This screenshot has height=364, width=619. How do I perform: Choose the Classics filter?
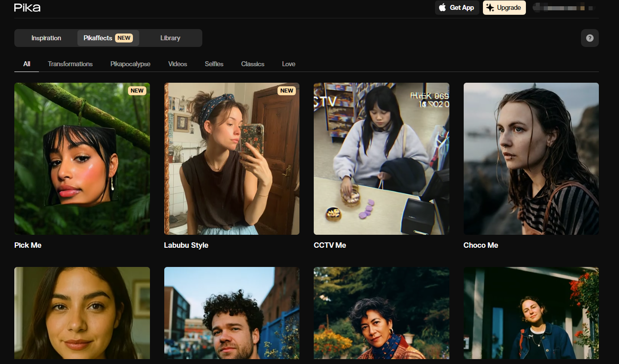pos(252,64)
